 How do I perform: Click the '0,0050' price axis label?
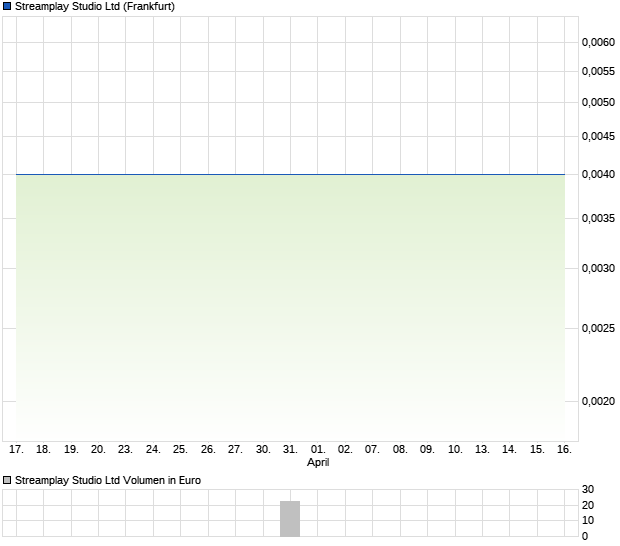coord(598,102)
